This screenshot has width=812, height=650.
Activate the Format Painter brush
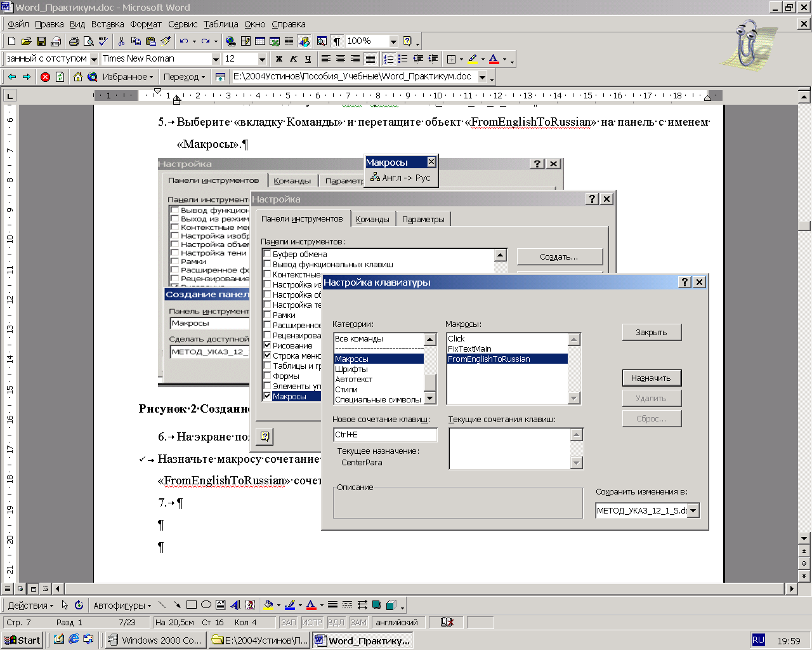pos(166,41)
